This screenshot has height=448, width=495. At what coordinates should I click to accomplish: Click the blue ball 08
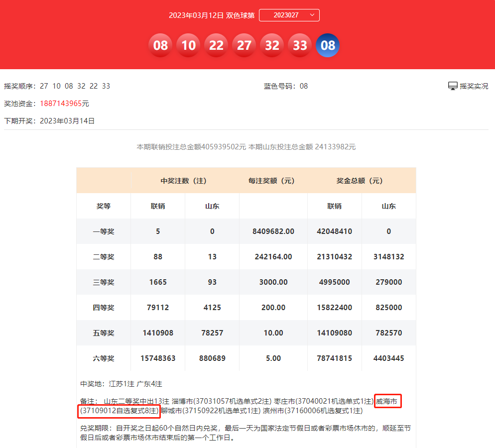pyautogui.click(x=328, y=45)
